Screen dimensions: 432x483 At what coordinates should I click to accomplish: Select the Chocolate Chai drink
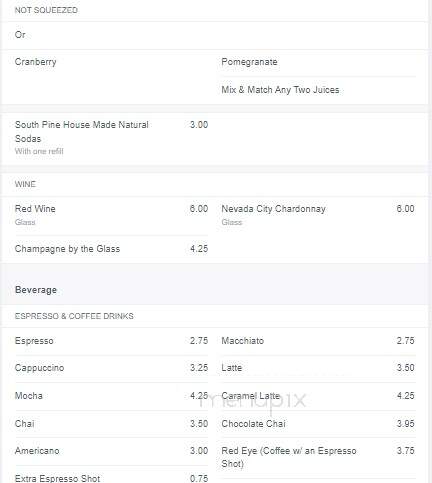[x=318, y=424]
